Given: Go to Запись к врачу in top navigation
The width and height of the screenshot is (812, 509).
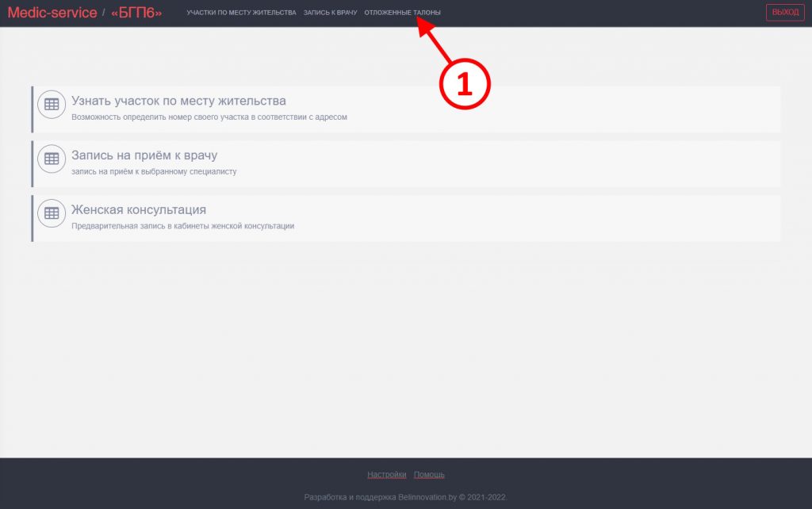Looking at the screenshot, I should [330, 13].
